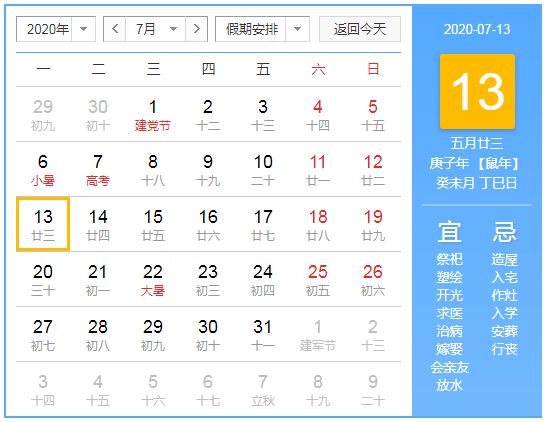The image size is (547, 422).
Task: Open the 2020年 year dropdown arrow
Action: (x=83, y=29)
